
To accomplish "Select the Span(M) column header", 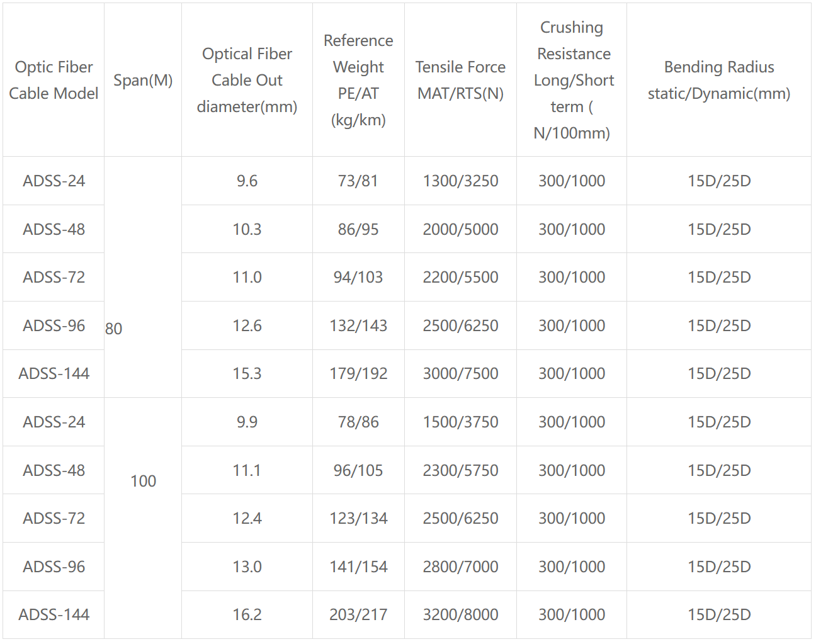I will point(143,80).
